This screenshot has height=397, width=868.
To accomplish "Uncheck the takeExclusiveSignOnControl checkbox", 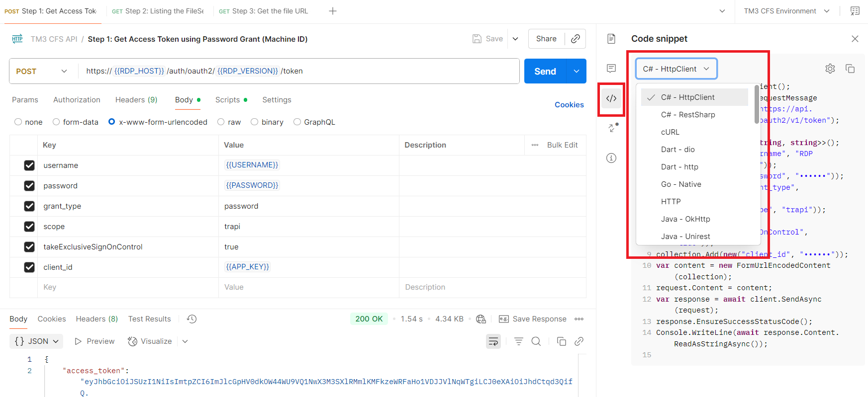I will click(x=29, y=247).
